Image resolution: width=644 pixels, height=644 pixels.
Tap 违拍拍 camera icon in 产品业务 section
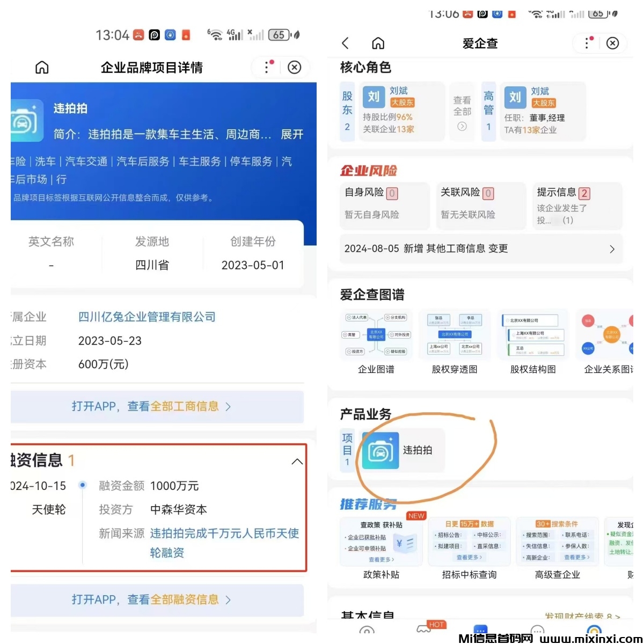[380, 451]
